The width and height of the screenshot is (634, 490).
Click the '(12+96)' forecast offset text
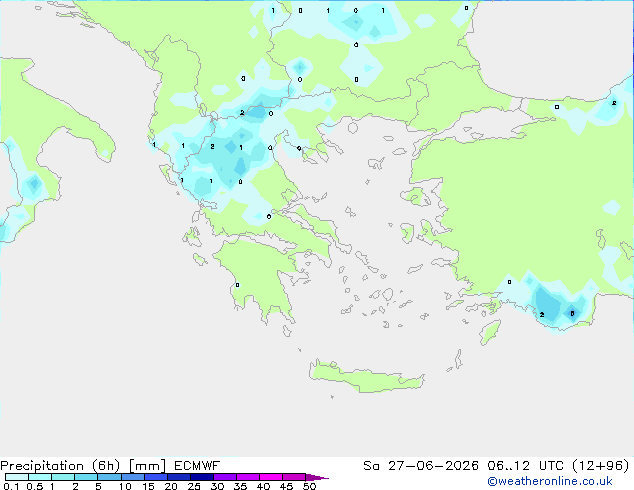(601, 466)
